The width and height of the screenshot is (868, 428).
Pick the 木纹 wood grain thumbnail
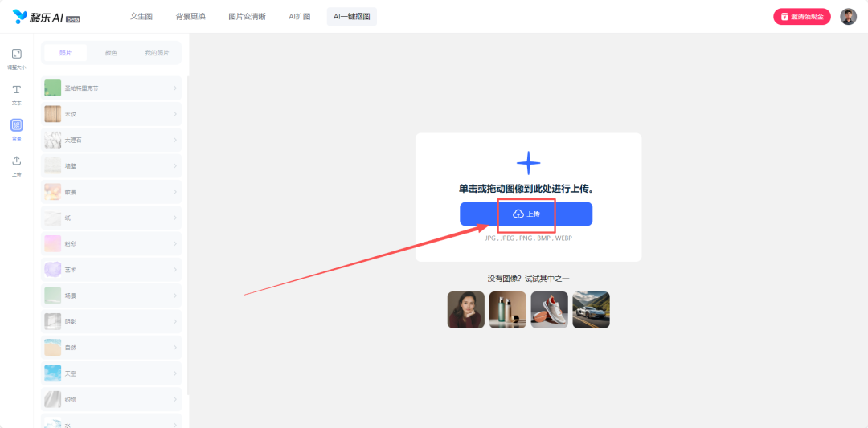pyautogui.click(x=52, y=114)
